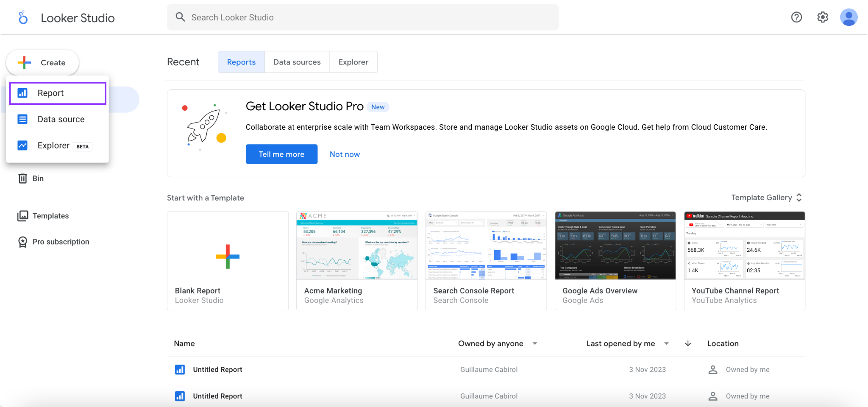Select the Explorer BETA option

point(53,145)
